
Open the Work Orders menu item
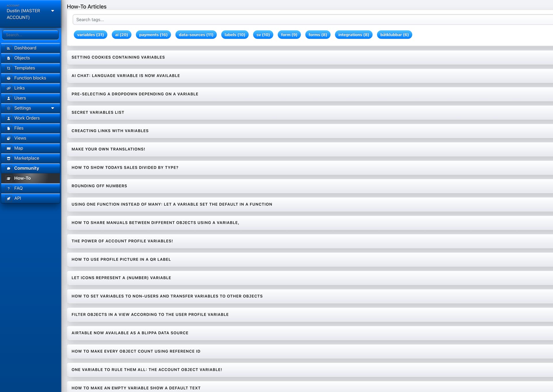(x=27, y=118)
